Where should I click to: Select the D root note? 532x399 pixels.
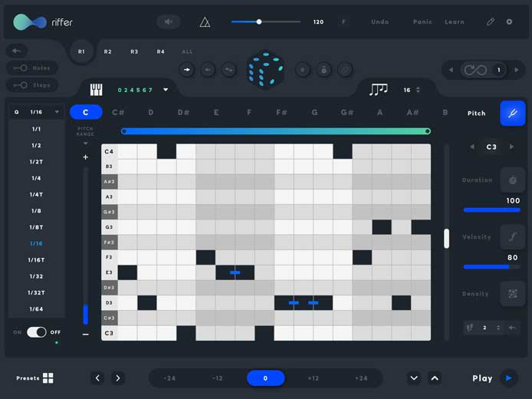[x=151, y=112]
